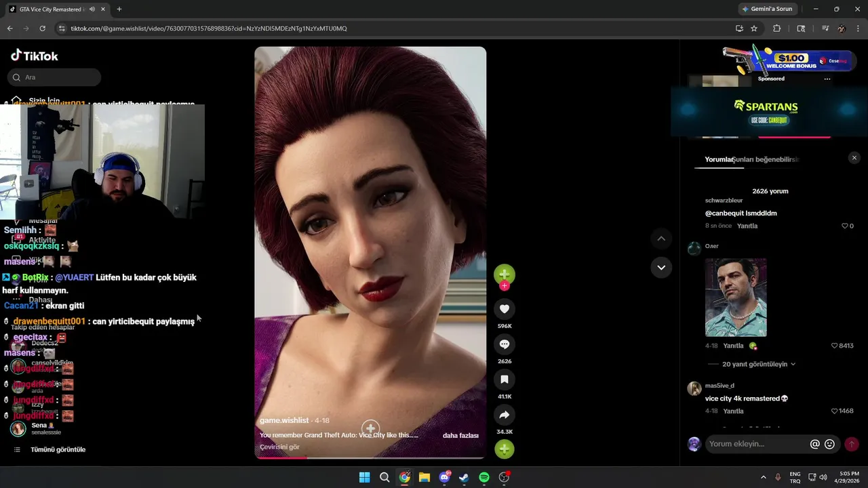Screen dimensions: 868x488
Task: Open Windows taskbar search
Action: (x=384, y=477)
